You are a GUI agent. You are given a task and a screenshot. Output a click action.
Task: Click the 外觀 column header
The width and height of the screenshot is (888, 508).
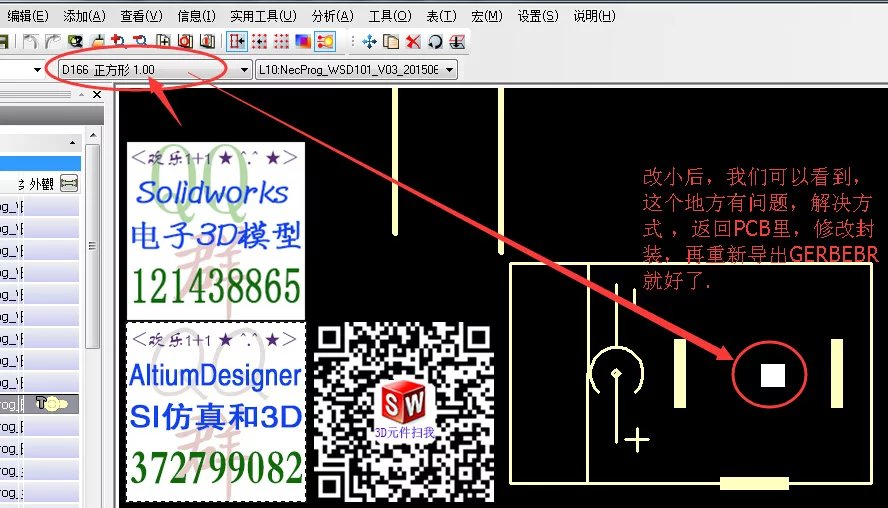click(41, 183)
